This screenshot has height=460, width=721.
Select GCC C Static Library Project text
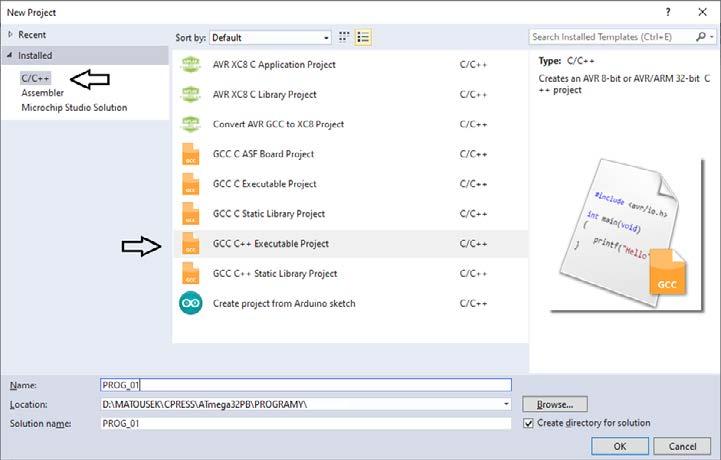coord(269,214)
